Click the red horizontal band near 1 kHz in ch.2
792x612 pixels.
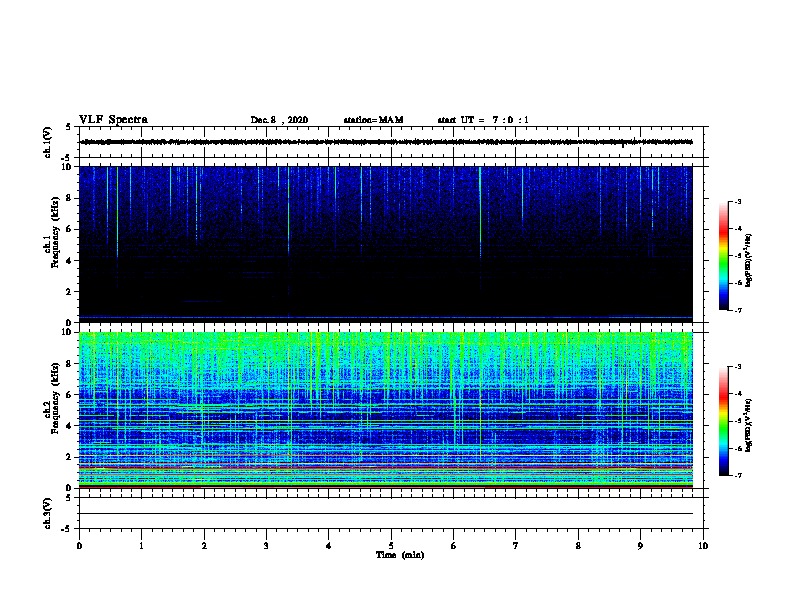click(x=386, y=468)
